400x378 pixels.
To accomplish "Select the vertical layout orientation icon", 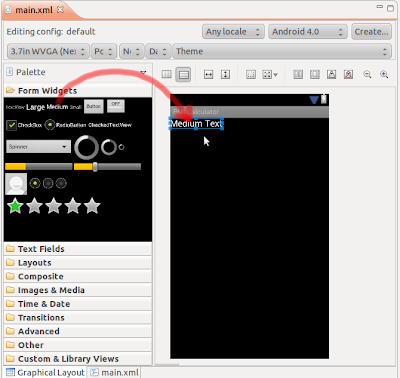I will coord(184,74).
